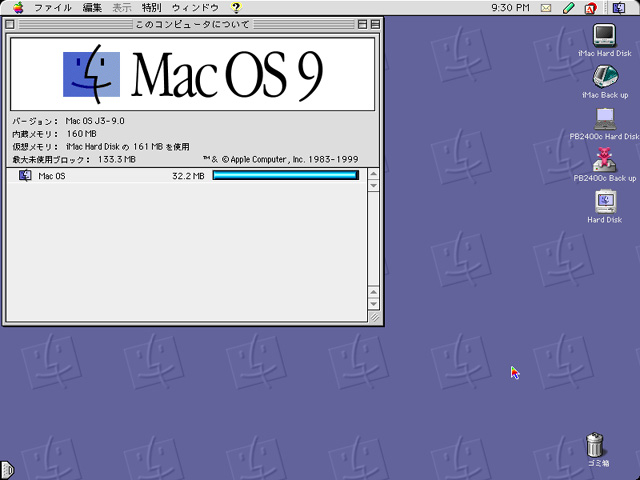Select the iMac Back up desktop icon
The width and height of the screenshot is (640, 480).
click(605, 76)
